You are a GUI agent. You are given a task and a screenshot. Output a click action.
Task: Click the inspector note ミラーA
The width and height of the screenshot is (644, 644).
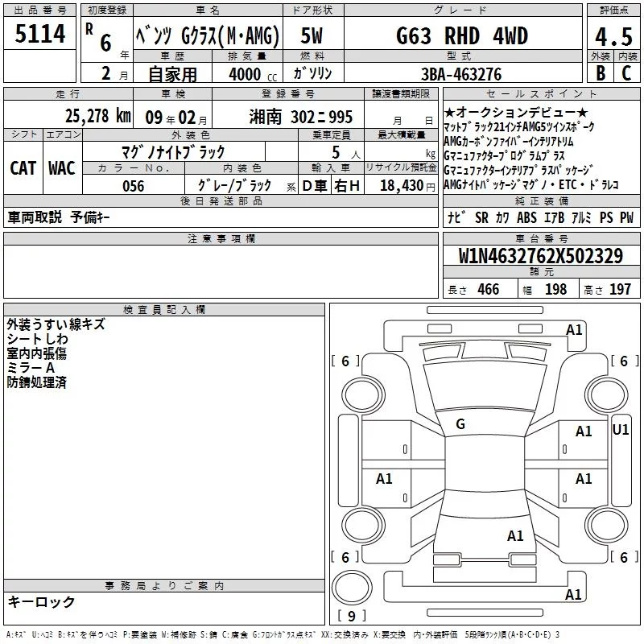pos(31,368)
